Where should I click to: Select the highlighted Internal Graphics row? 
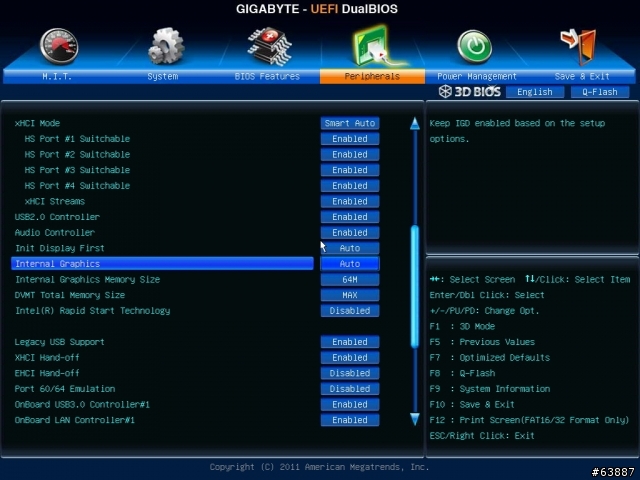point(162,264)
